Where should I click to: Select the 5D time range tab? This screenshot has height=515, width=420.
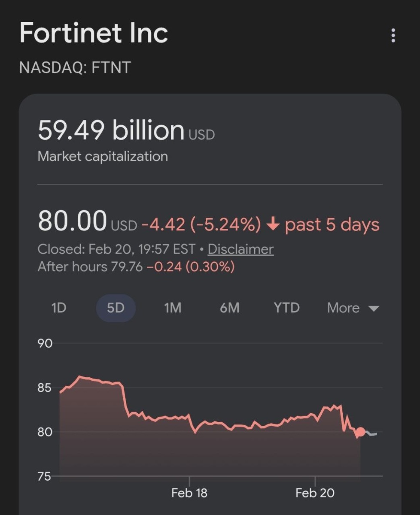pyautogui.click(x=116, y=308)
